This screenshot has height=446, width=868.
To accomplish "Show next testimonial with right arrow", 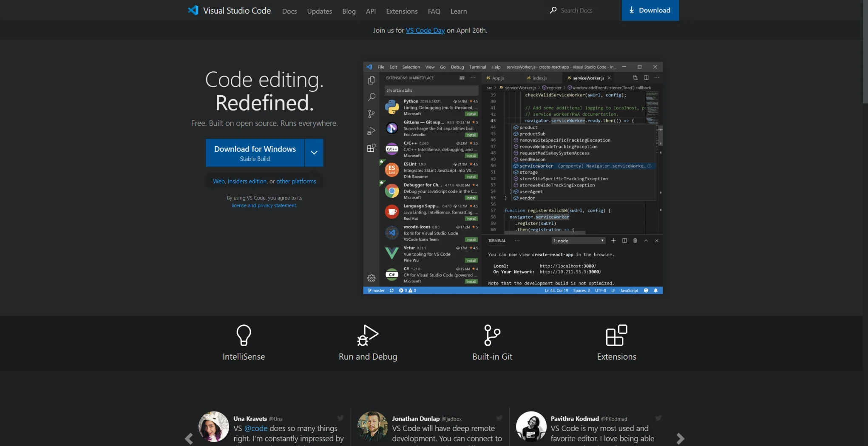I will click(x=680, y=438).
